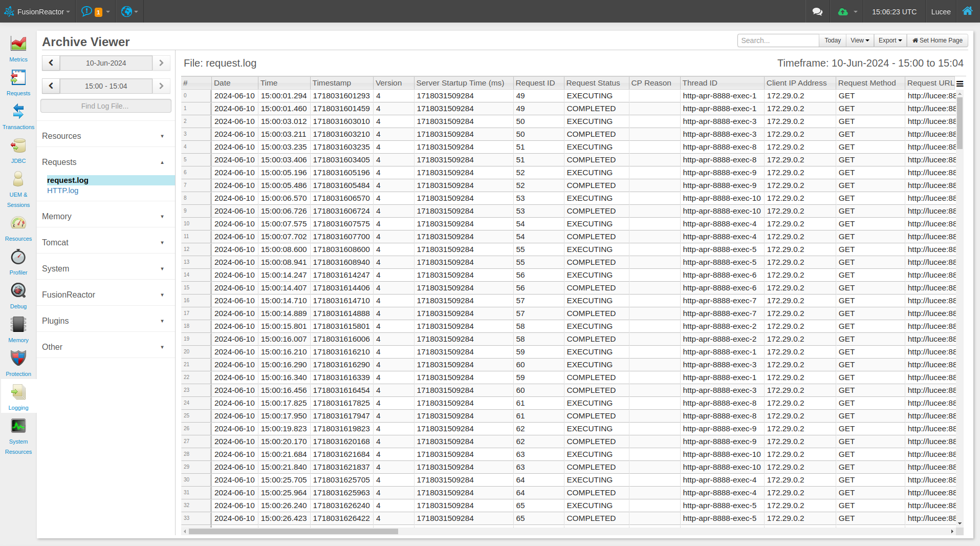Viewport: 980px width, 546px height.
Task: Click the green cloud status icon
Action: pyautogui.click(x=843, y=11)
